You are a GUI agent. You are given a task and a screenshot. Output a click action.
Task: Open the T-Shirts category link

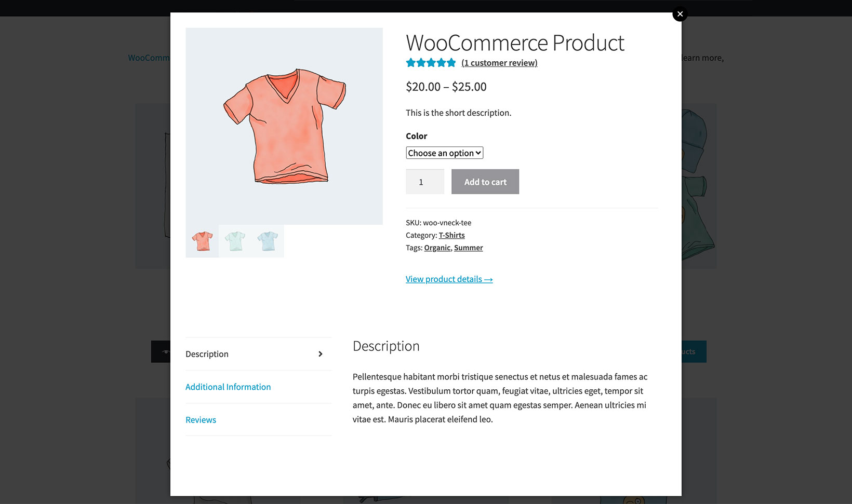451,235
